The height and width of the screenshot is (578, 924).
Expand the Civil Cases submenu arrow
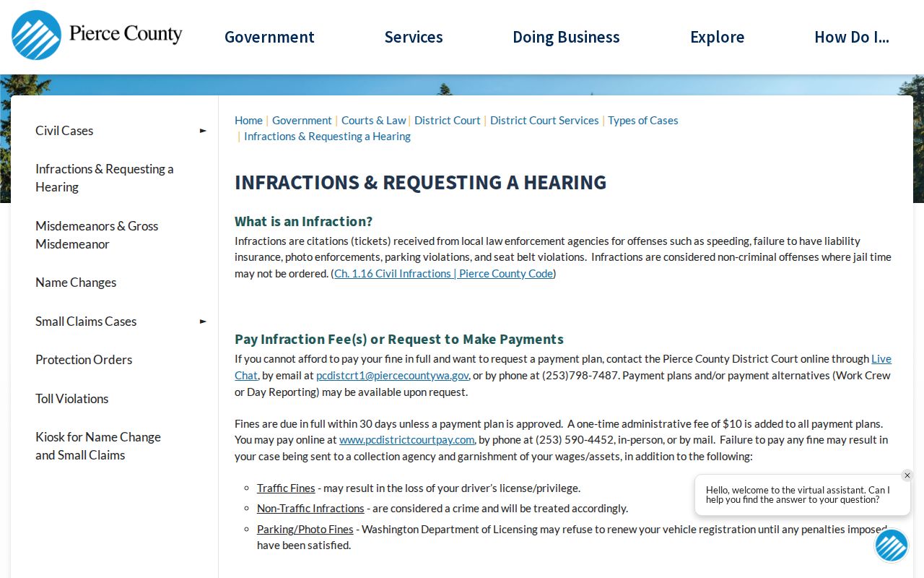(x=203, y=131)
